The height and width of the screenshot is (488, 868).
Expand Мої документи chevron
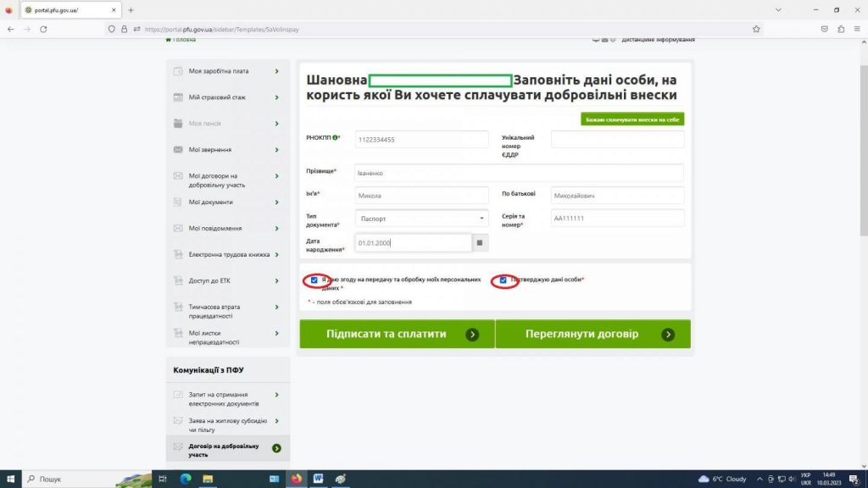coord(277,202)
